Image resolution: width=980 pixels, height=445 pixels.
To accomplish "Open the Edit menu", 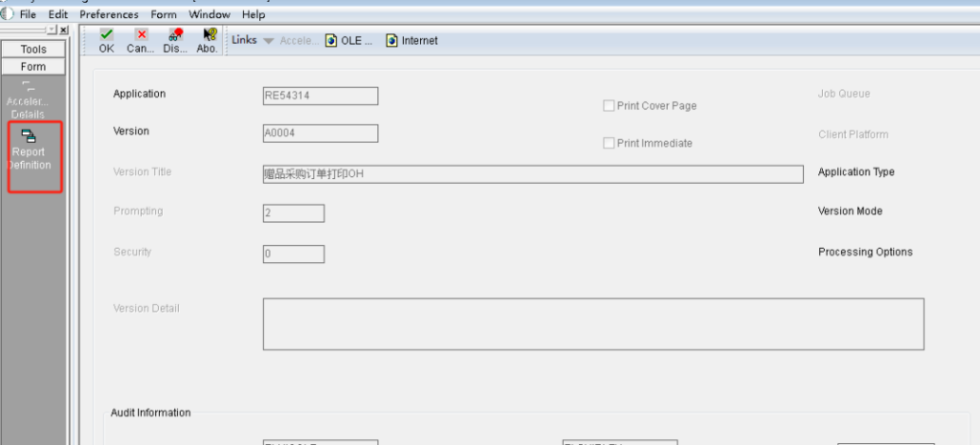I will click(58, 14).
